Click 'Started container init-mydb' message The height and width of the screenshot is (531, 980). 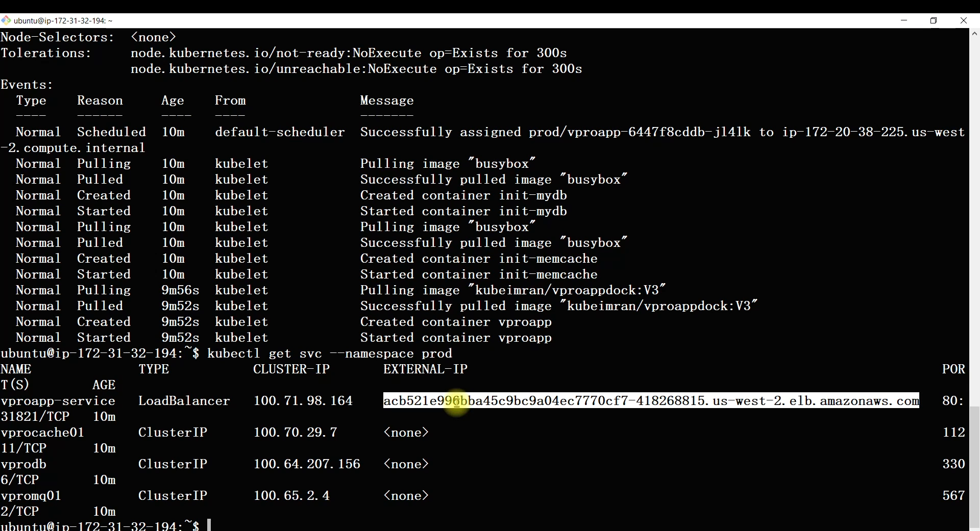[463, 211]
